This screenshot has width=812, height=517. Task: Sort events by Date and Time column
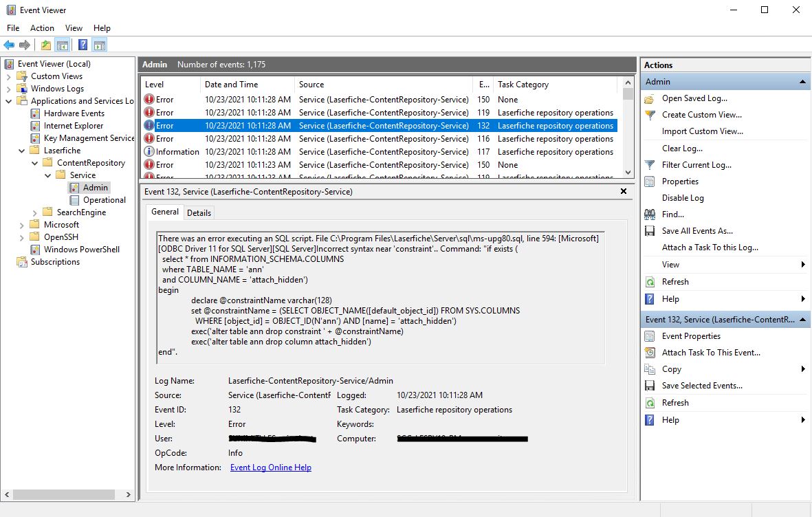pos(231,85)
